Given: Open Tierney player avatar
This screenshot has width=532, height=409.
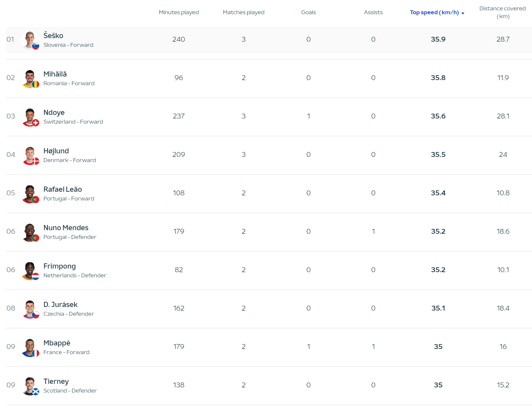Looking at the screenshot, I should 30,385.
